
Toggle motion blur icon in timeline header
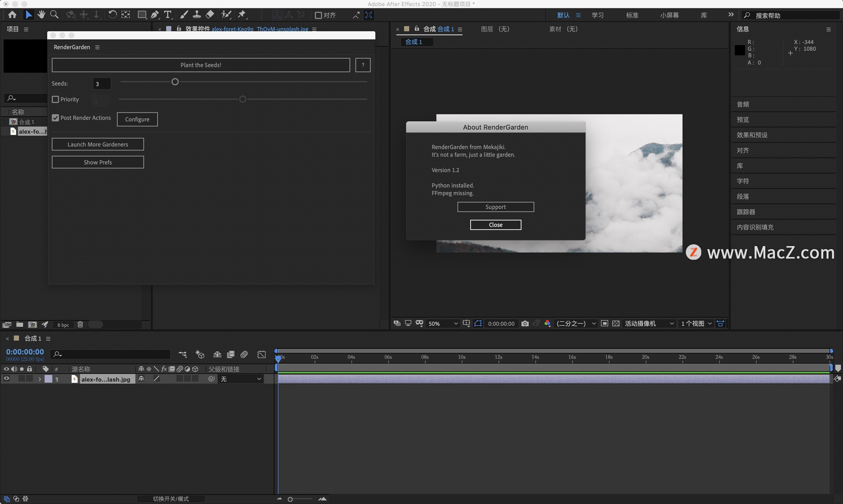coord(244,354)
